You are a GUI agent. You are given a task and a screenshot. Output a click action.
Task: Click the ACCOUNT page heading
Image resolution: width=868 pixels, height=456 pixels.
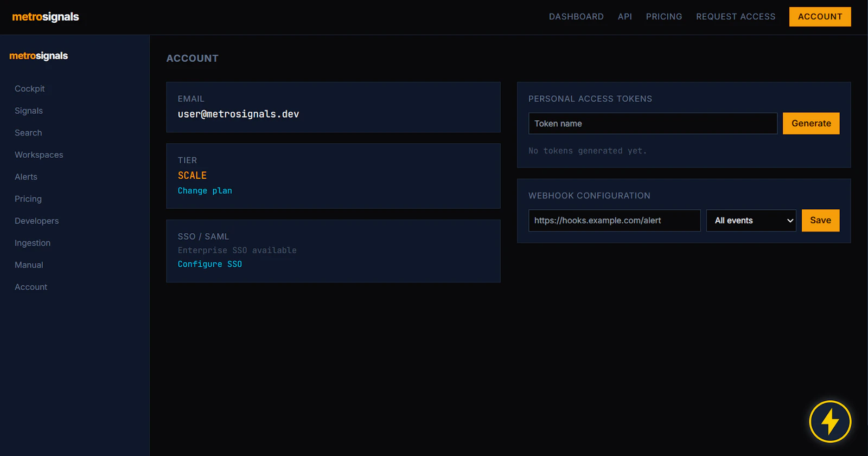point(192,59)
